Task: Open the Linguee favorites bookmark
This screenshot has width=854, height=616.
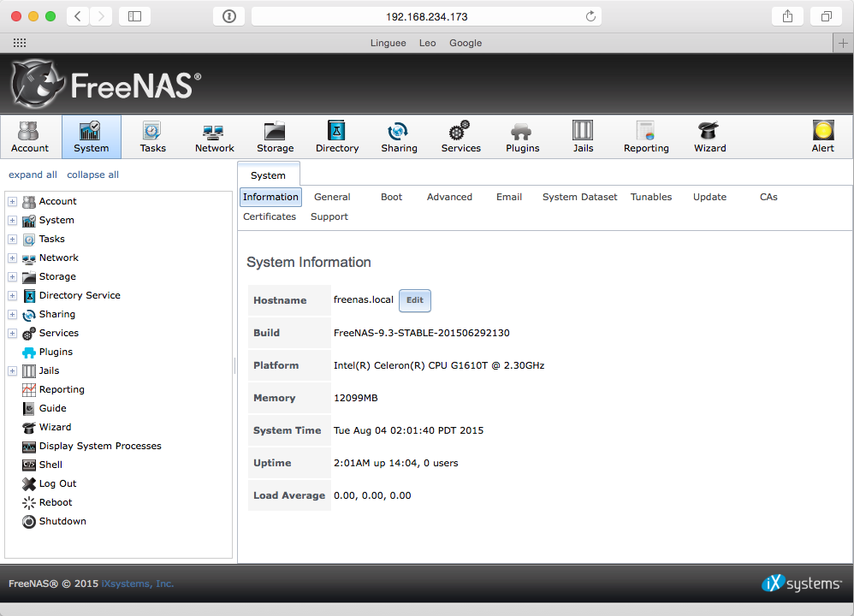Action: [x=388, y=43]
